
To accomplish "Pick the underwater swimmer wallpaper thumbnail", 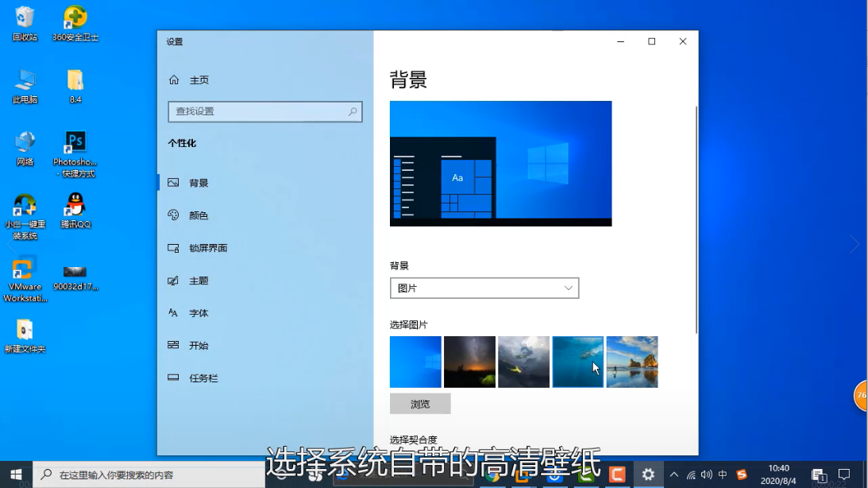I will (x=577, y=362).
